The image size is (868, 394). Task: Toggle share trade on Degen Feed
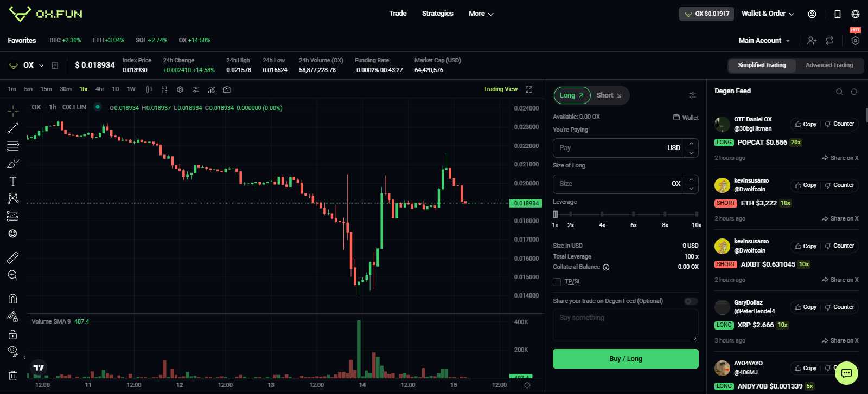point(691,301)
